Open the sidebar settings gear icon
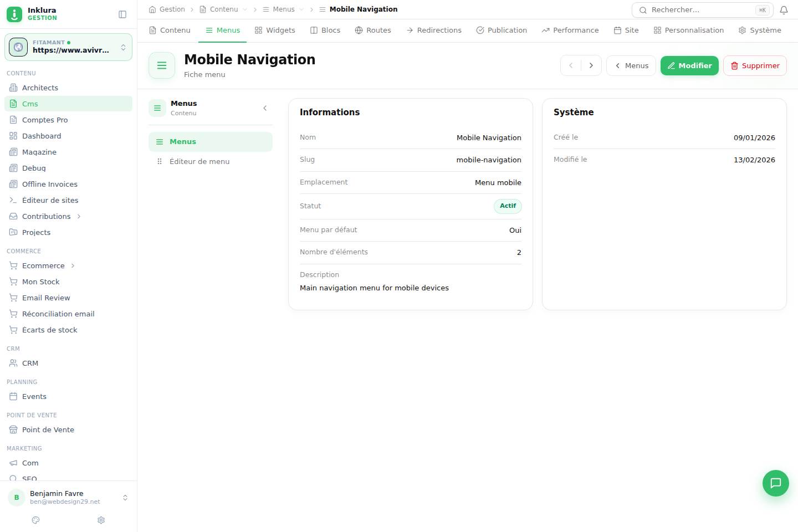Image resolution: width=798 pixels, height=532 pixels. click(x=101, y=520)
